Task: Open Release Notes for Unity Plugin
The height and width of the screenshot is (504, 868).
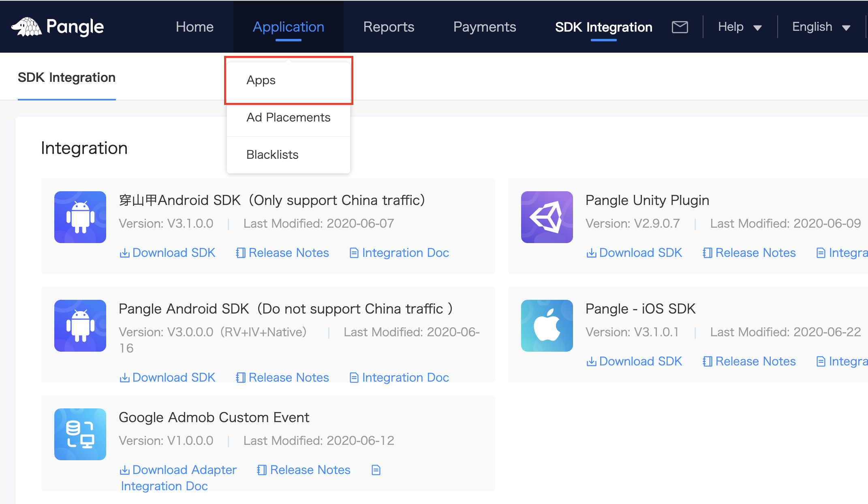Action: click(749, 253)
